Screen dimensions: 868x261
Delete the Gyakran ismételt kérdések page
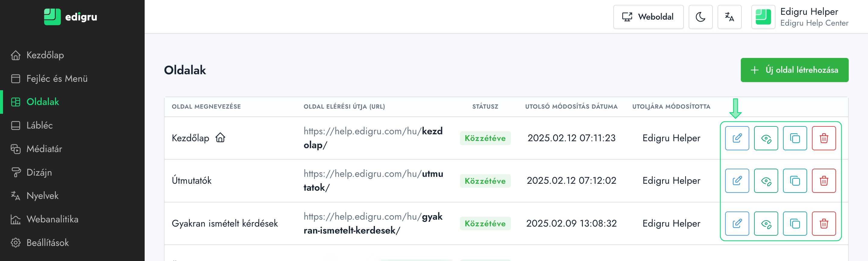[x=823, y=224]
